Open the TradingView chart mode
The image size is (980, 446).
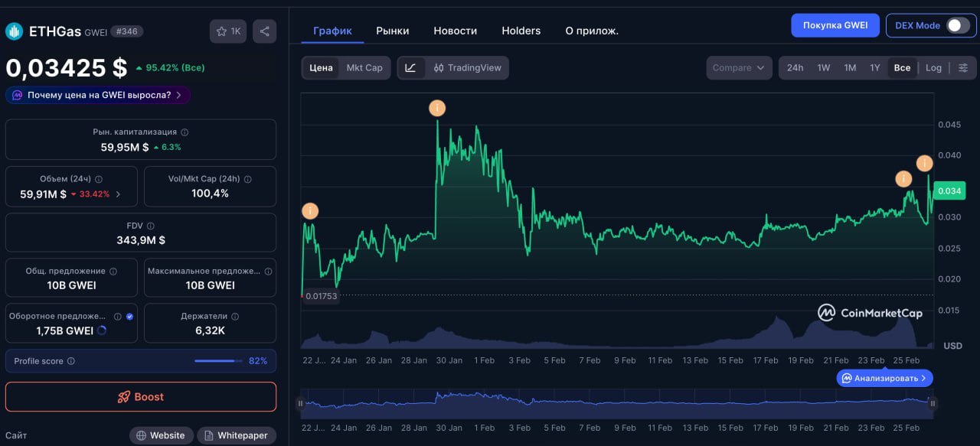point(467,68)
